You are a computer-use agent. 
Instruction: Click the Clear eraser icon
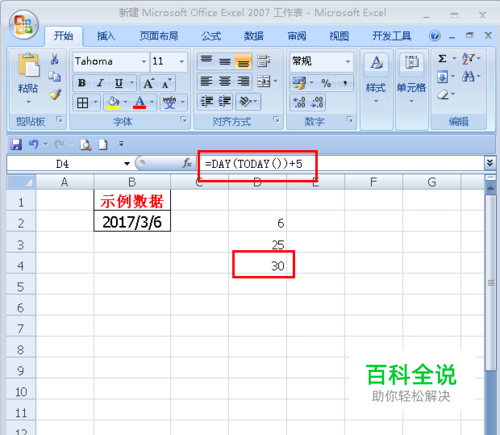[443, 95]
